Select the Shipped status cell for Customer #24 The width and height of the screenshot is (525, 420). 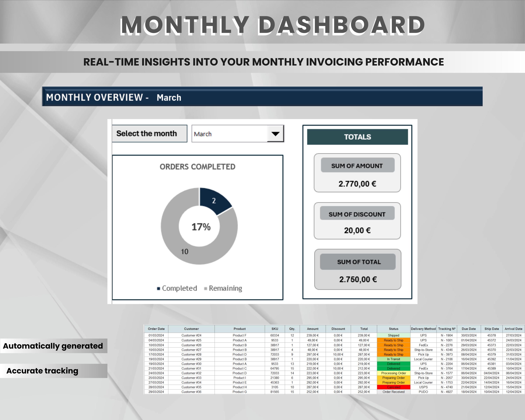click(394, 335)
